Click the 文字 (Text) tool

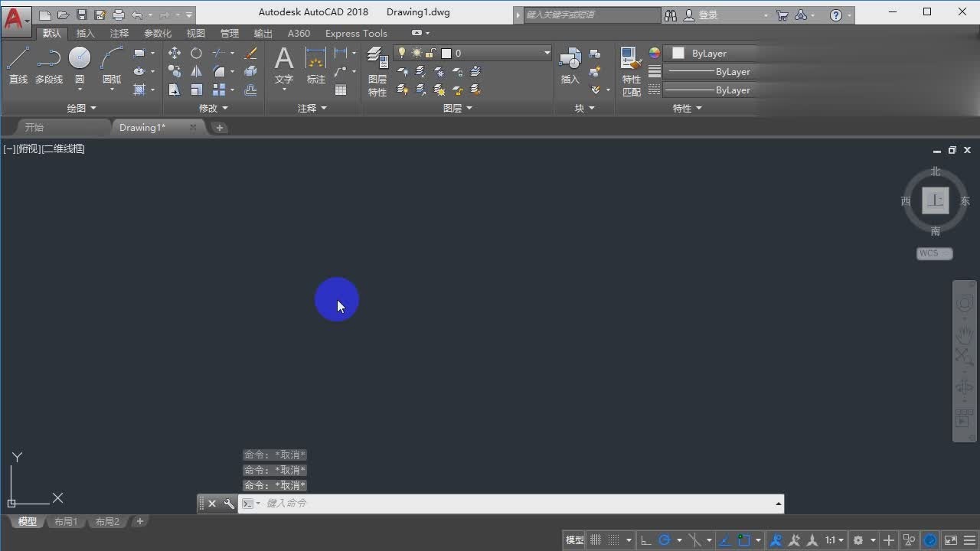tap(284, 65)
